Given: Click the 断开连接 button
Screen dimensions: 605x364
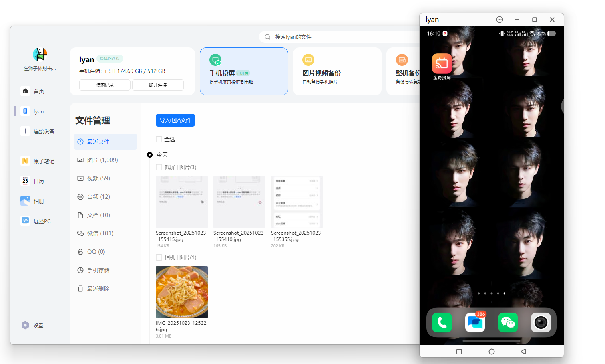Looking at the screenshot, I should click(158, 85).
